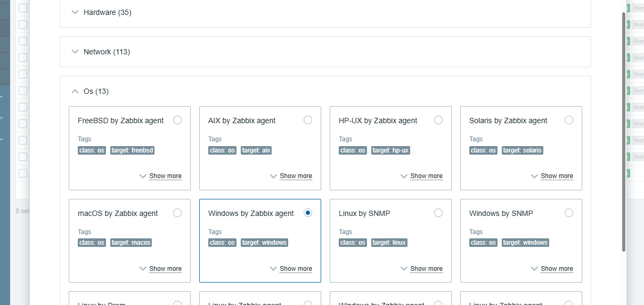Select Windows by SNMP radio button
Image resolution: width=644 pixels, height=305 pixels.
(x=569, y=213)
